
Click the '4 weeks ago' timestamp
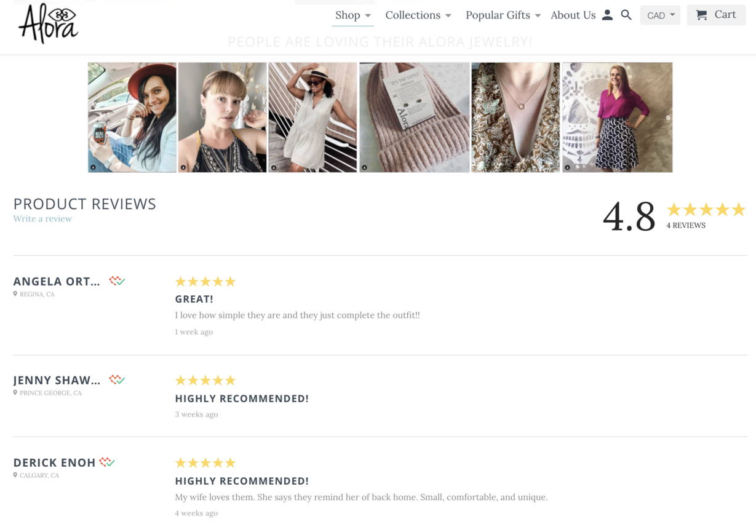[196, 513]
